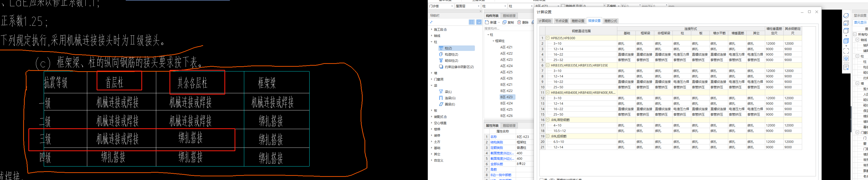Select 圈梁(E) ring beam icon
868x180 pixels.
[x=441, y=104]
